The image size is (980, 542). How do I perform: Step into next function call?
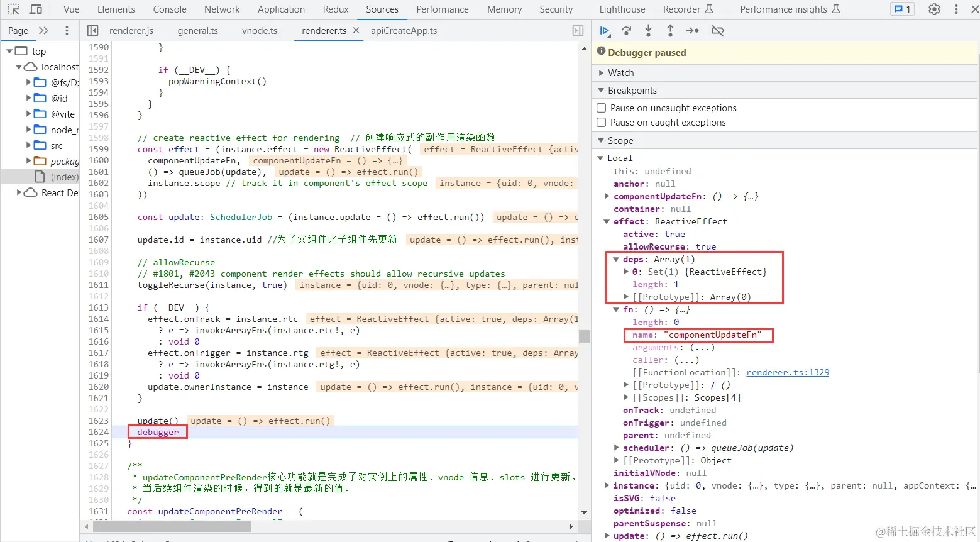(648, 31)
